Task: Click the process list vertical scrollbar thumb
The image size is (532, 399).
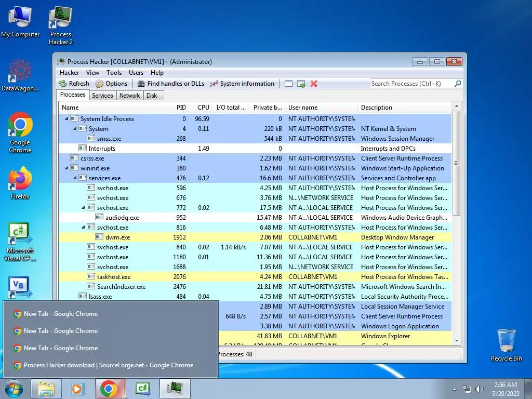Action: pos(456,163)
